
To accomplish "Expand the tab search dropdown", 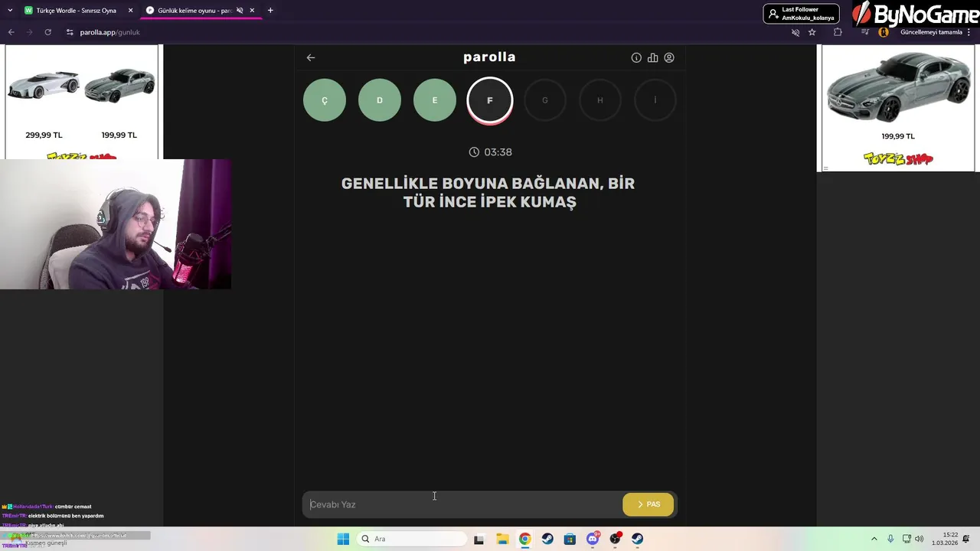I will tap(10, 11).
